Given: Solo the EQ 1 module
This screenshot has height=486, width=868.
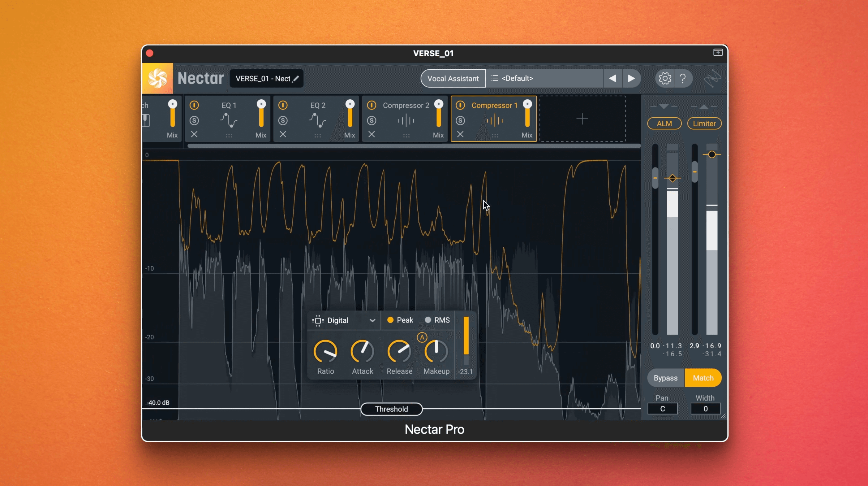Looking at the screenshot, I should pyautogui.click(x=194, y=120).
